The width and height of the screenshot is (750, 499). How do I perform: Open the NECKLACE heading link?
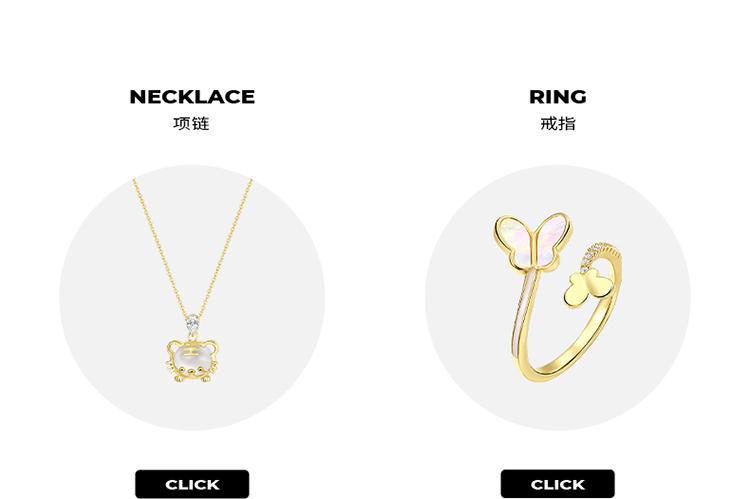pyautogui.click(x=192, y=97)
